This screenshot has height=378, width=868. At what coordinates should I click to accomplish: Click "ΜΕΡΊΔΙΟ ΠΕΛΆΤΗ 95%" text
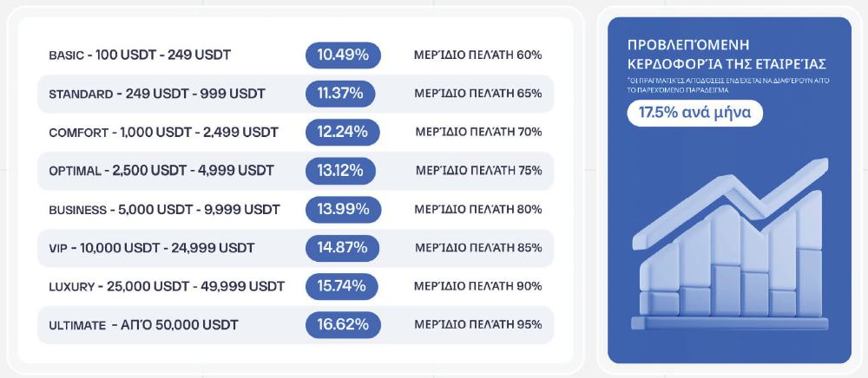click(478, 325)
